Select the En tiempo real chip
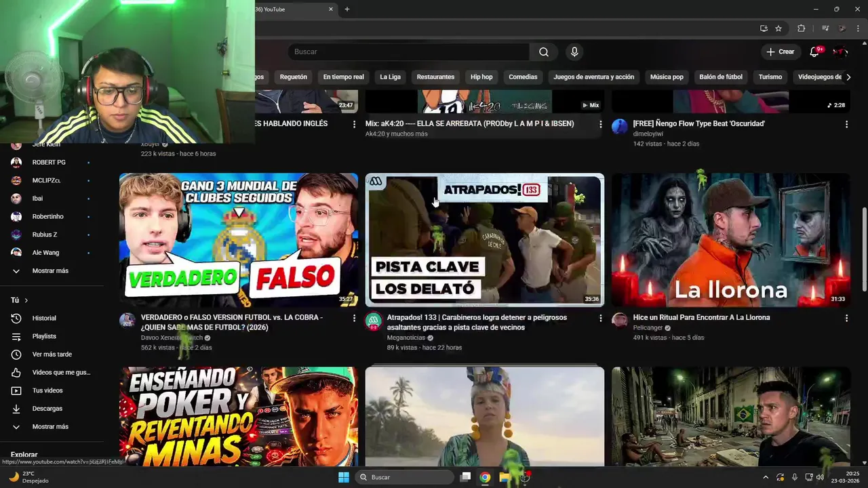Screen dimensions: 868x488 click(343, 77)
